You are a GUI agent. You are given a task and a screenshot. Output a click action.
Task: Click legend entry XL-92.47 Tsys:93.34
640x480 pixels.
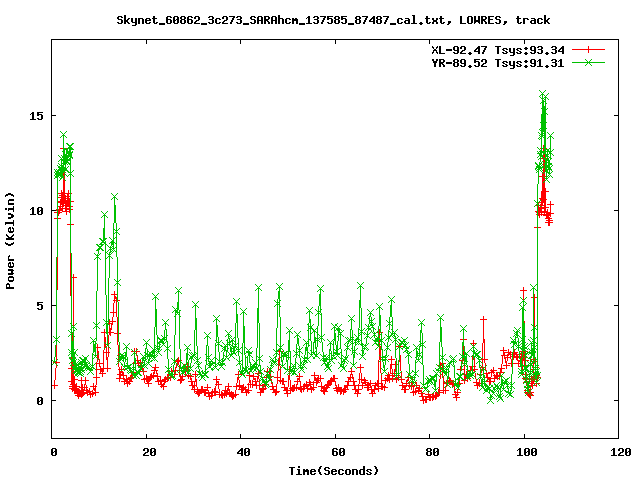498,50
